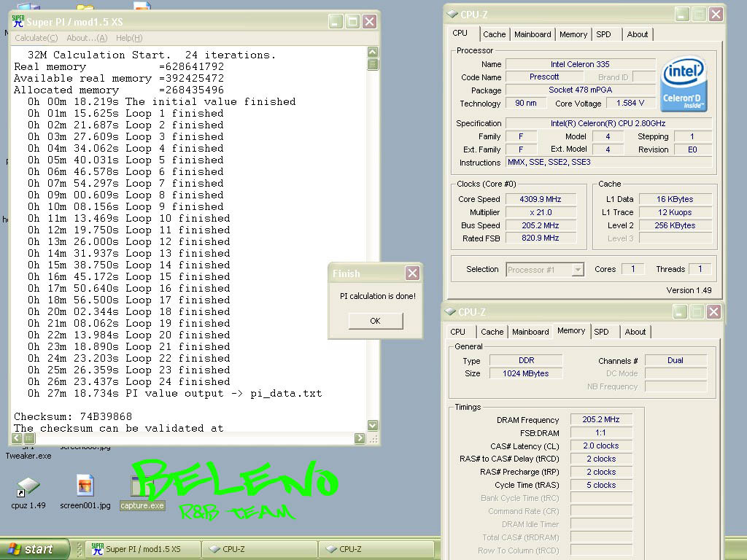
Task: Click the CAS# Latency value 2.0 clocks
Action: (601, 446)
